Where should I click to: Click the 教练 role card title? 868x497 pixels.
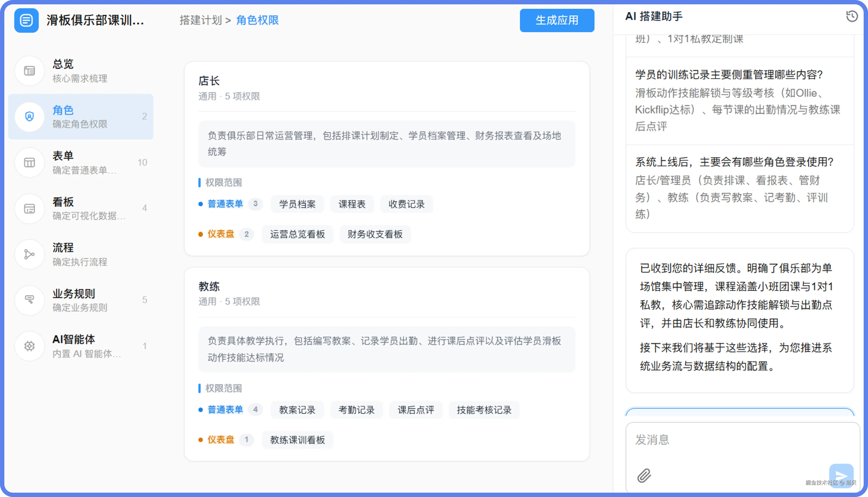pyautogui.click(x=209, y=286)
